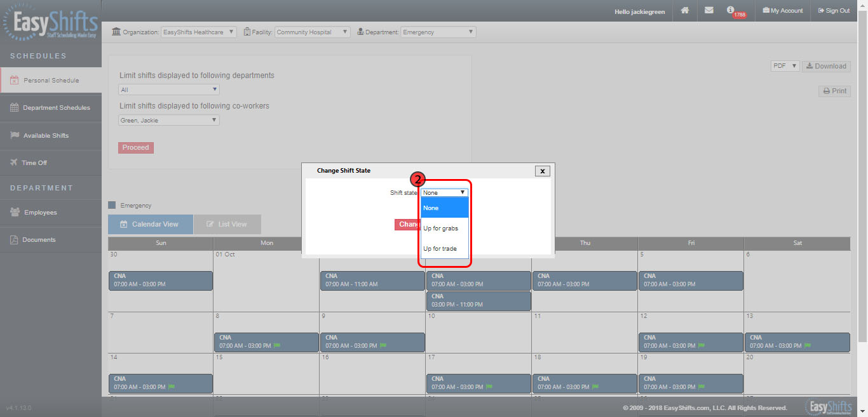Select the CNA shift on Friday the 19th
Image resolution: width=868 pixels, height=417 pixels.
point(691,383)
